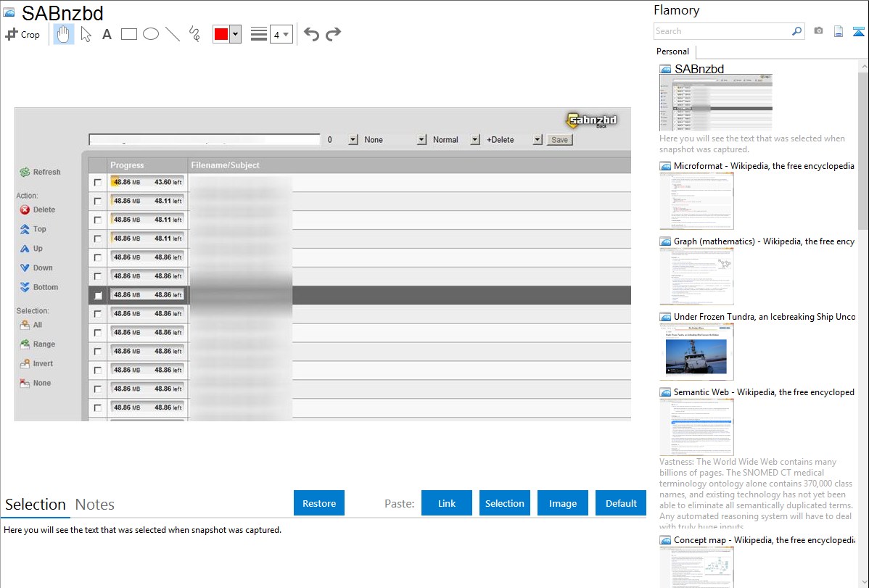Select the straight line tool
869x588 pixels.
[172, 34]
